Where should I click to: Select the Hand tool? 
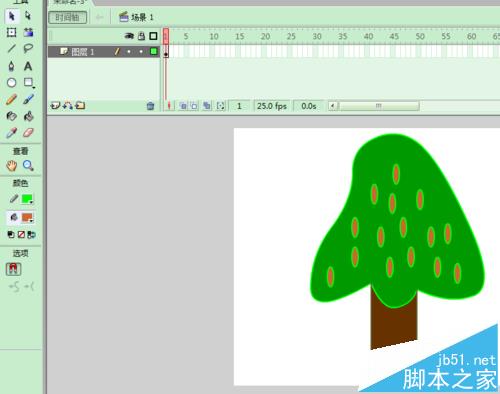point(12,165)
